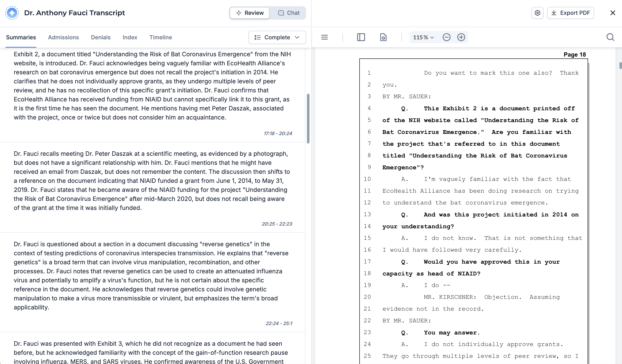Switch to Chat mode
622x364 pixels.
(288, 13)
